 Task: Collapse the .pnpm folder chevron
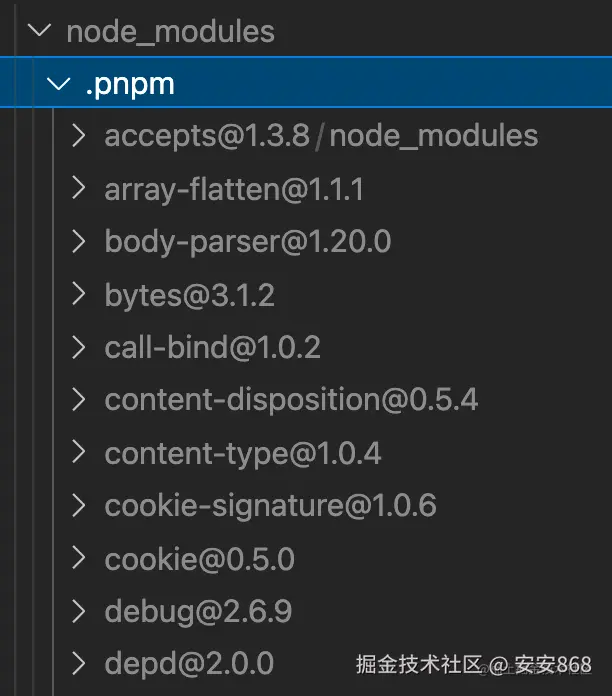coord(60,84)
